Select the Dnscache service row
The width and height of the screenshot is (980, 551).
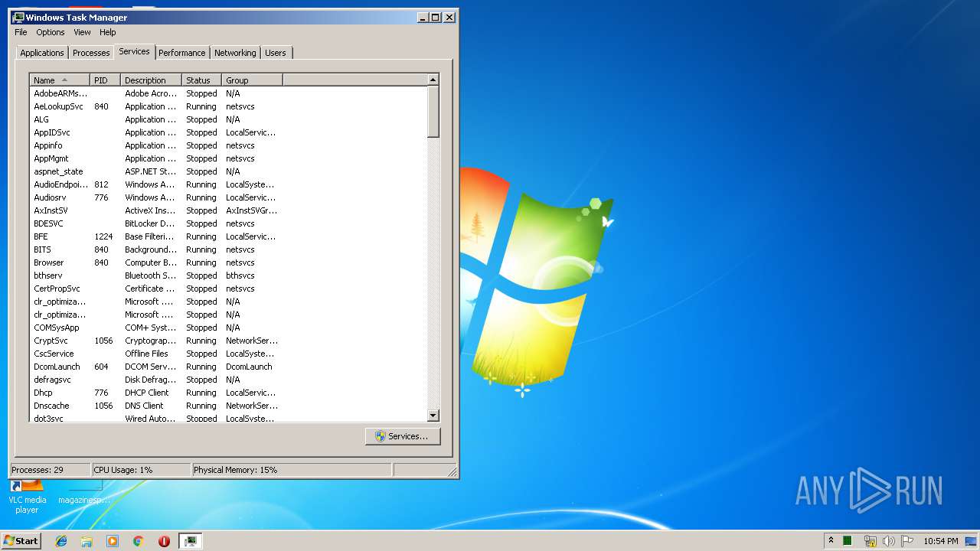tap(229, 406)
